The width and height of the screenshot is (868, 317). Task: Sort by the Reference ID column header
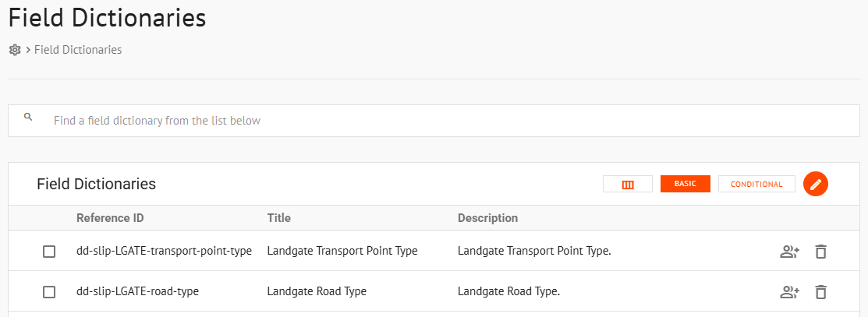pos(110,218)
